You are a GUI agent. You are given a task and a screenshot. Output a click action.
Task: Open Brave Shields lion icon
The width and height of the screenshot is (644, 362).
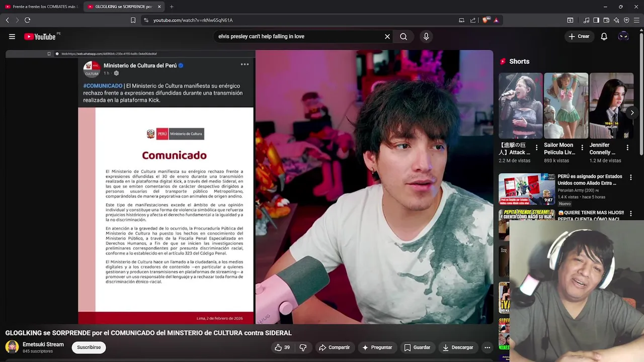coord(485,20)
